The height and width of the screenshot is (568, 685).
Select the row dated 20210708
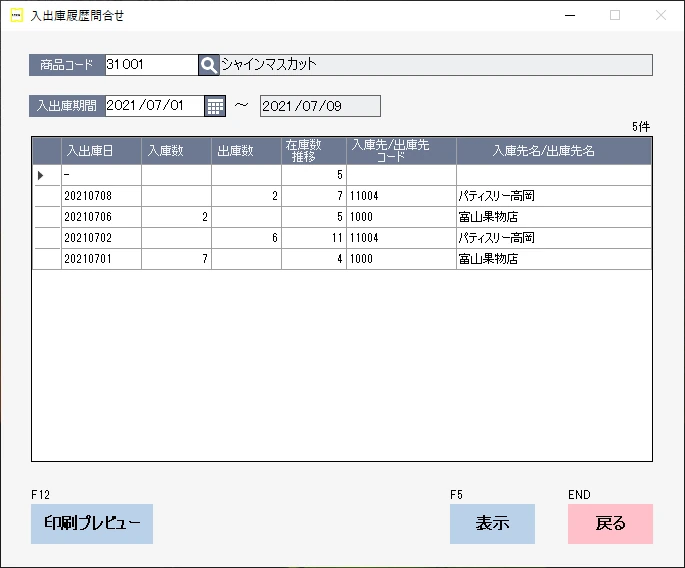point(100,196)
